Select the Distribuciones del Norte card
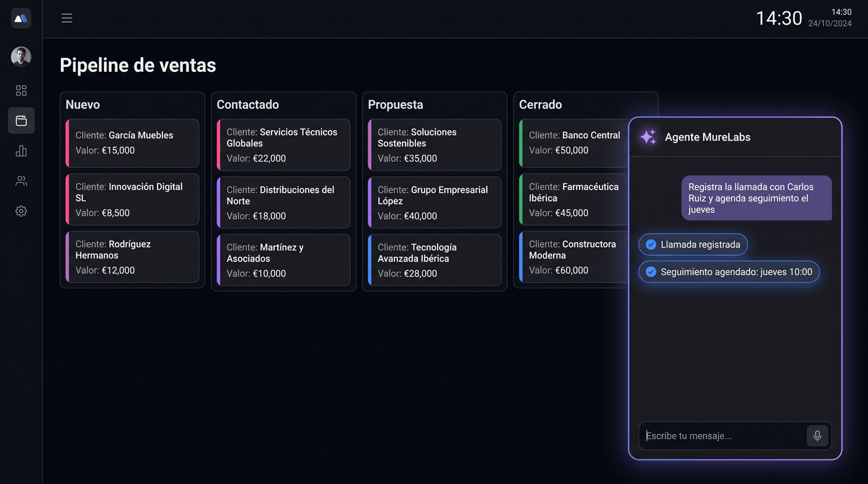Screen dimensions: 868x484 [283, 203]
